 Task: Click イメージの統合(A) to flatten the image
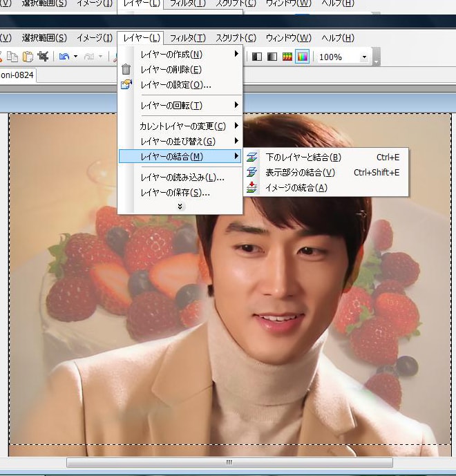coord(296,188)
